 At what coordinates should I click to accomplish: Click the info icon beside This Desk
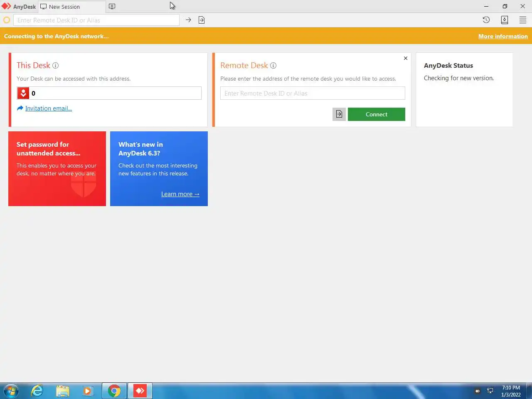55,66
